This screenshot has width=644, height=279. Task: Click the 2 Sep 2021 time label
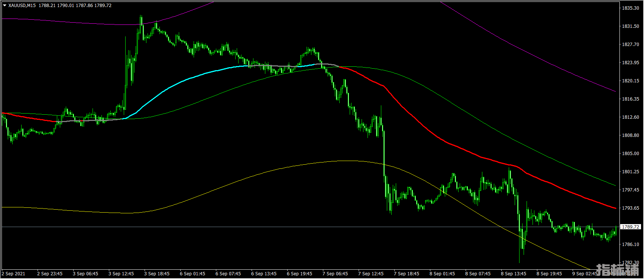coord(13,274)
